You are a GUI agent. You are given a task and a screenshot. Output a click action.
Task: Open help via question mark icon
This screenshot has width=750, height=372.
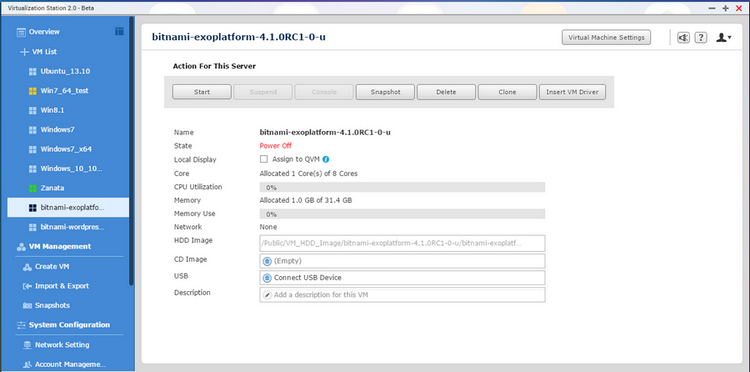(x=701, y=37)
